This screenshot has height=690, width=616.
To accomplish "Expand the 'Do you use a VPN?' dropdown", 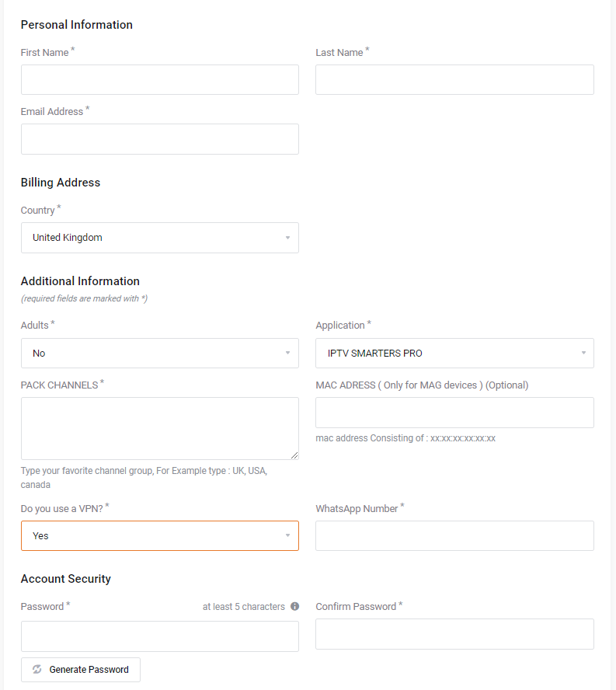I will coord(159,536).
